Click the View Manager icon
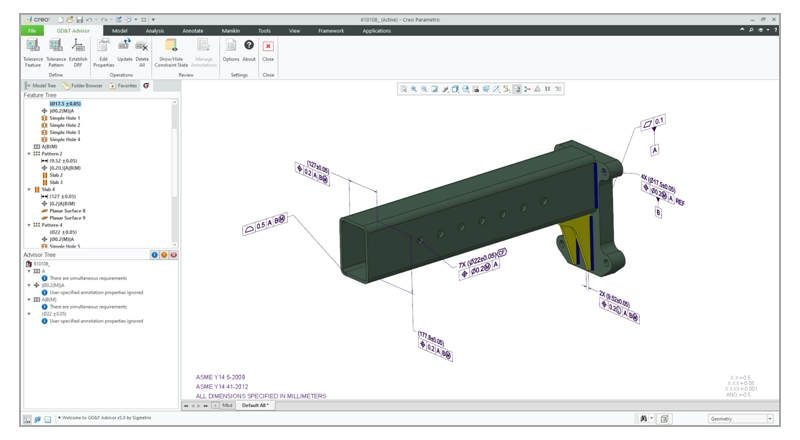The width and height of the screenshot is (800, 440). click(476, 89)
